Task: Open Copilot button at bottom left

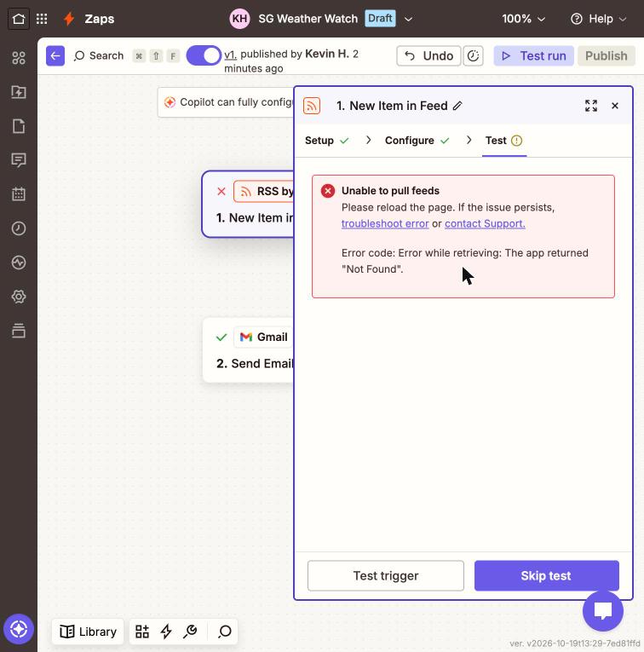Action: tap(19, 629)
